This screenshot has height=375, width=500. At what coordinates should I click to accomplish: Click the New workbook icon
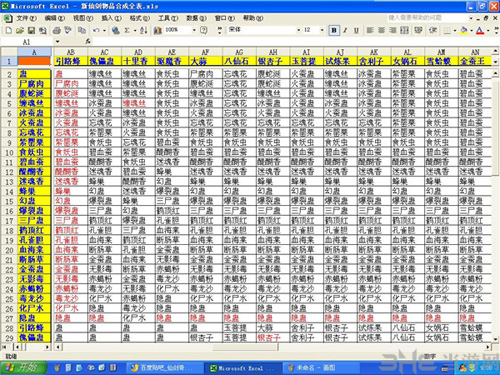coord(9,30)
